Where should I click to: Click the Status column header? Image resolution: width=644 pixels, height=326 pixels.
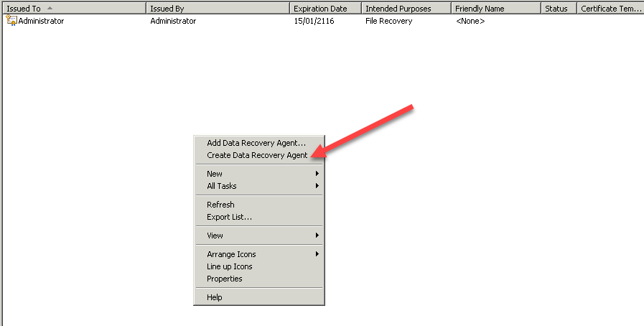click(557, 9)
